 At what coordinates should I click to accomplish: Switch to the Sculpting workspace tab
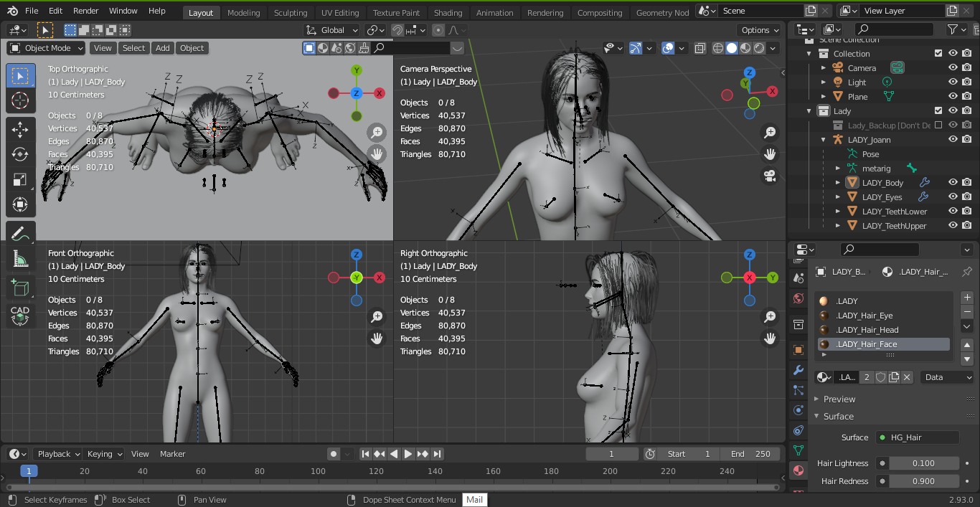pyautogui.click(x=291, y=13)
